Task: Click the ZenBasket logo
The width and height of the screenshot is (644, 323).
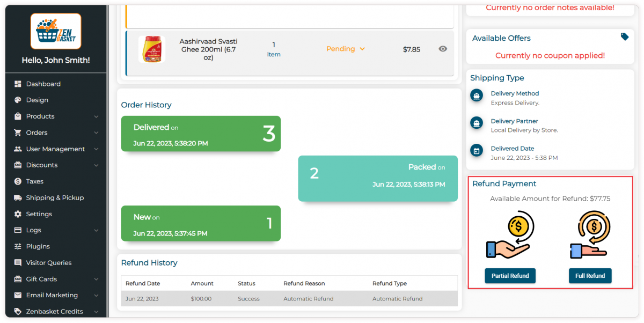Action: [x=56, y=31]
